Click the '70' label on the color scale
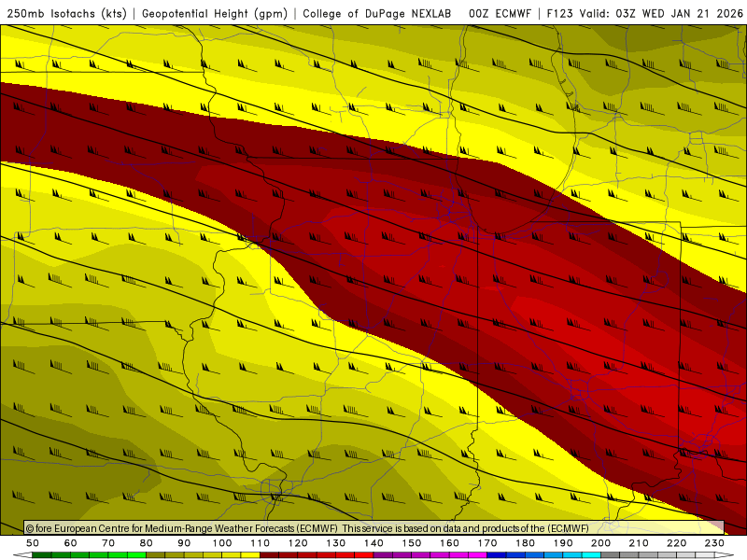Image resolution: width=747 pixels, height=560 pixels. coord(108,543)
